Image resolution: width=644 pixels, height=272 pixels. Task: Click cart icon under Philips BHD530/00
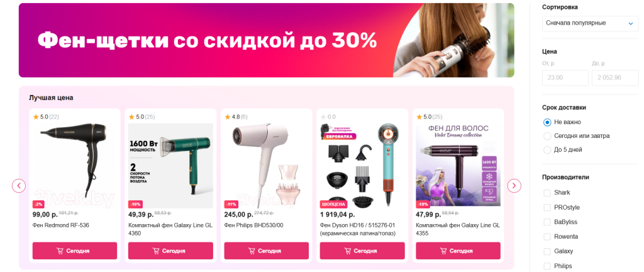252,251
